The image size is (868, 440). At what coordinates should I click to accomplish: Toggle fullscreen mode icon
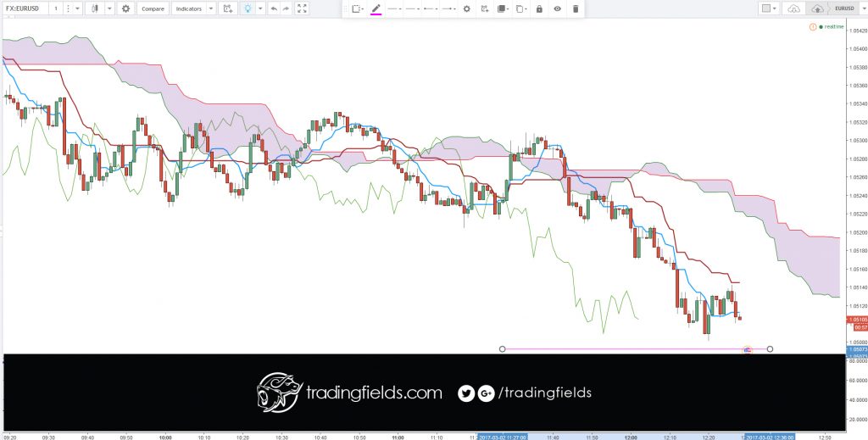302,8
